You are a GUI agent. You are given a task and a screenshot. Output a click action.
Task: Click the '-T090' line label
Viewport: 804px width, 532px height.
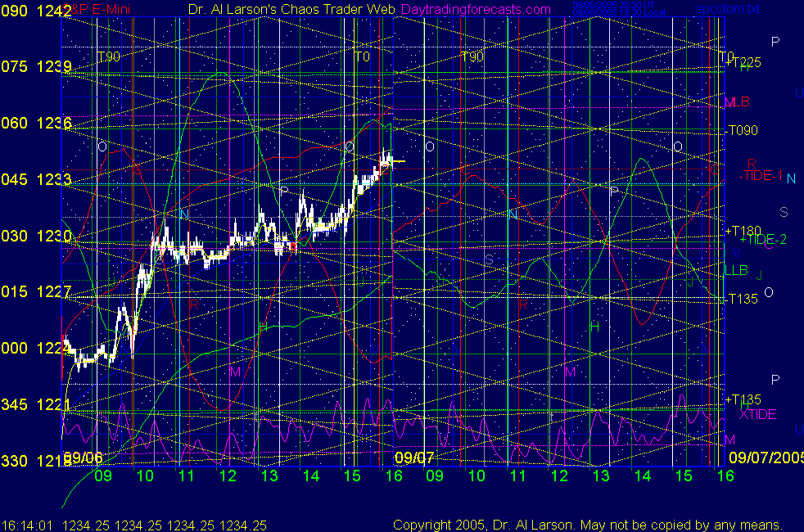tap(742, 130)
